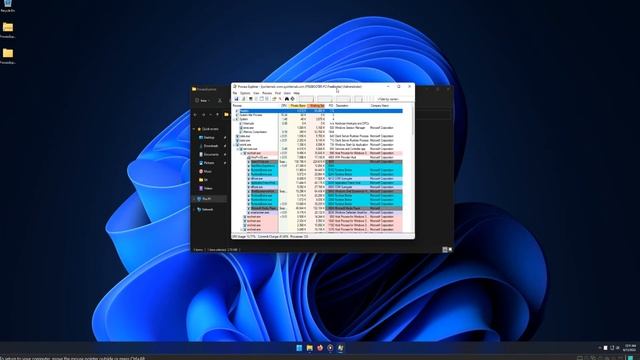This screenshot has width=640, height=360.
Task: Click the 'Windows Session Manager' description text
Action: click(351, 128)
